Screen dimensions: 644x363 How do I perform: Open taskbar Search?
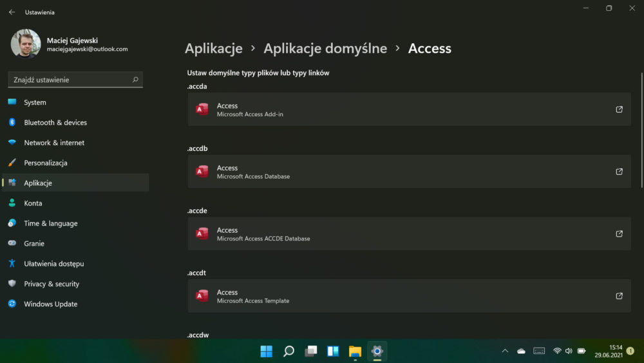(x=289, y=351)
